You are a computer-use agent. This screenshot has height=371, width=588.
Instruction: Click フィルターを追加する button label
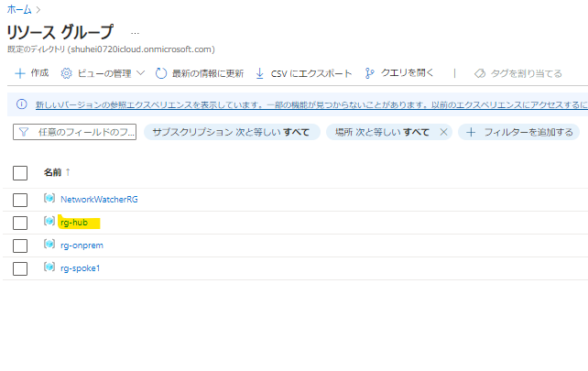528,132
